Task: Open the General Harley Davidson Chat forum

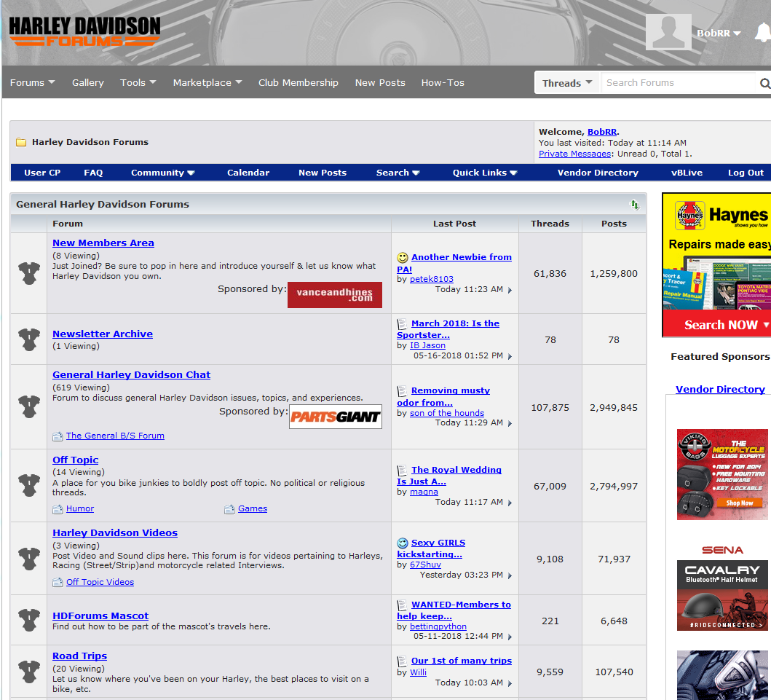Action: click(x=131, y=374)
